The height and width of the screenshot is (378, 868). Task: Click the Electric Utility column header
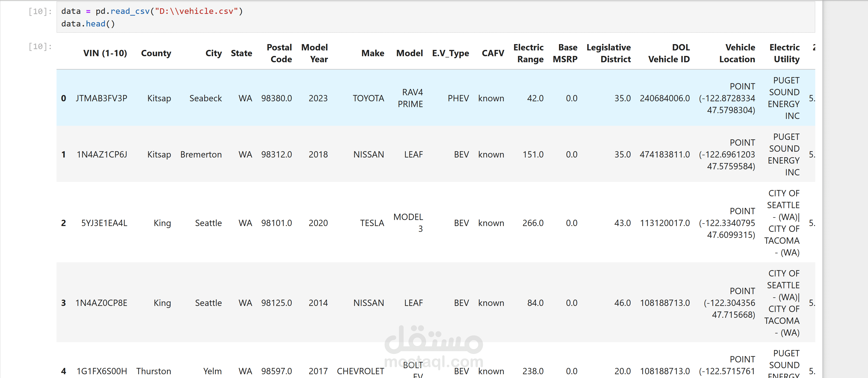[784, 53]
